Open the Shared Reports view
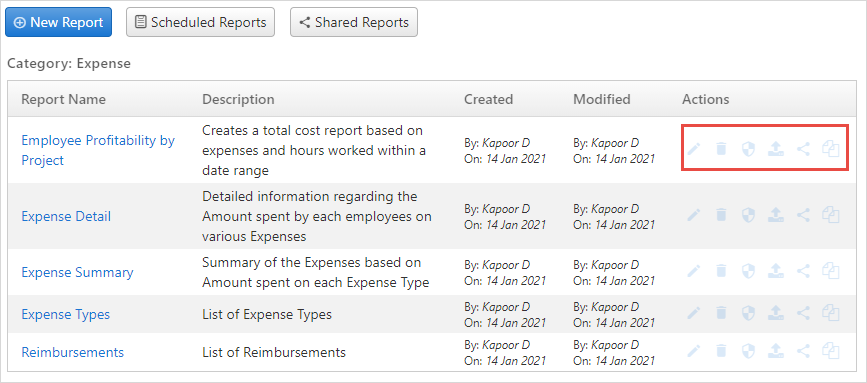Screen dimensions: 867x383 (354, 22)
